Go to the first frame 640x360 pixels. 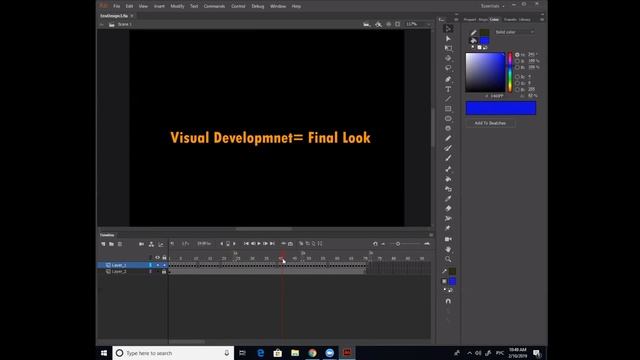(246, 244)
